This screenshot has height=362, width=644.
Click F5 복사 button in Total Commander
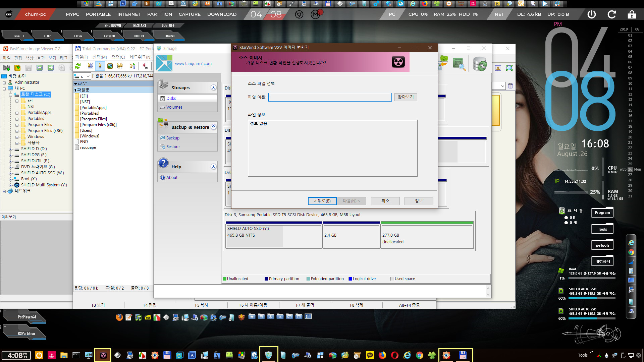[202, 305]
